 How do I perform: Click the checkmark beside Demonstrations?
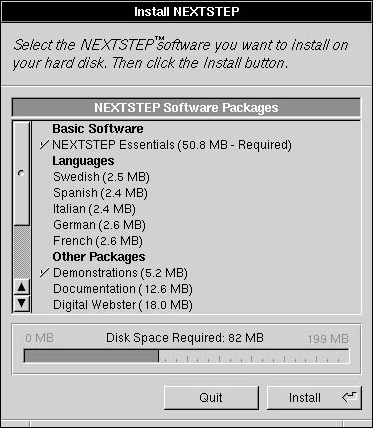tap(44, 273)
